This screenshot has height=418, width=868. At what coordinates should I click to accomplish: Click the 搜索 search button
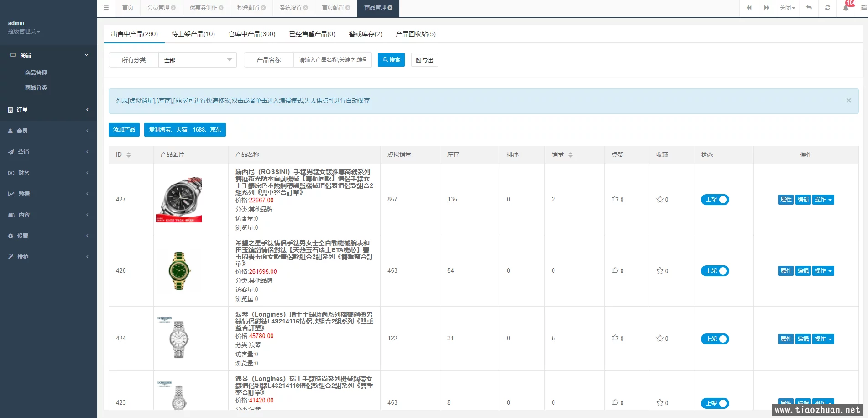(x=391, y=60)
